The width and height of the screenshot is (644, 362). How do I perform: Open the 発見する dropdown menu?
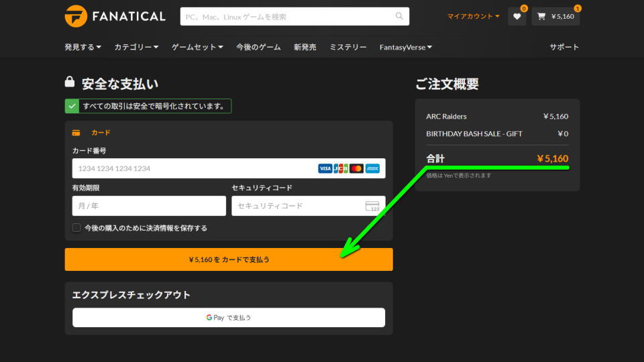tap(83, 47)
